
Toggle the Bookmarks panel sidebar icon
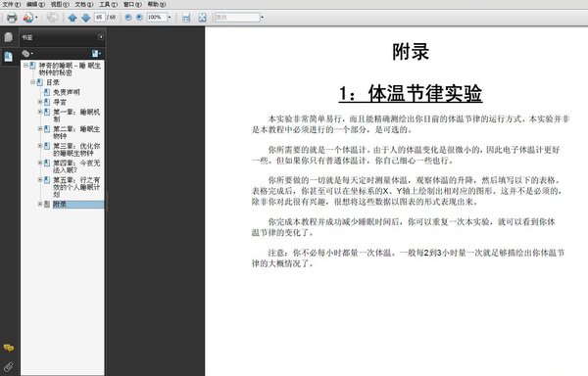pyautogui.click(x=8, y=57)
